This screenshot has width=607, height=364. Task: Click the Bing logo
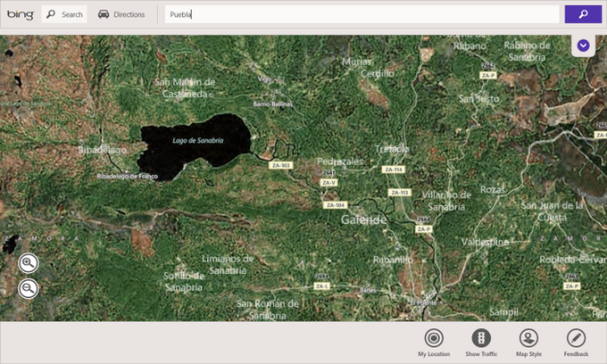click(x=21, y=14)
